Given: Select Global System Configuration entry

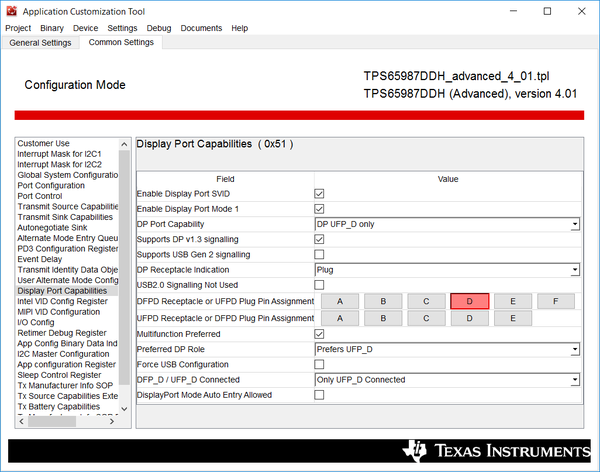Looking at the screenshot, I should 67,175.
